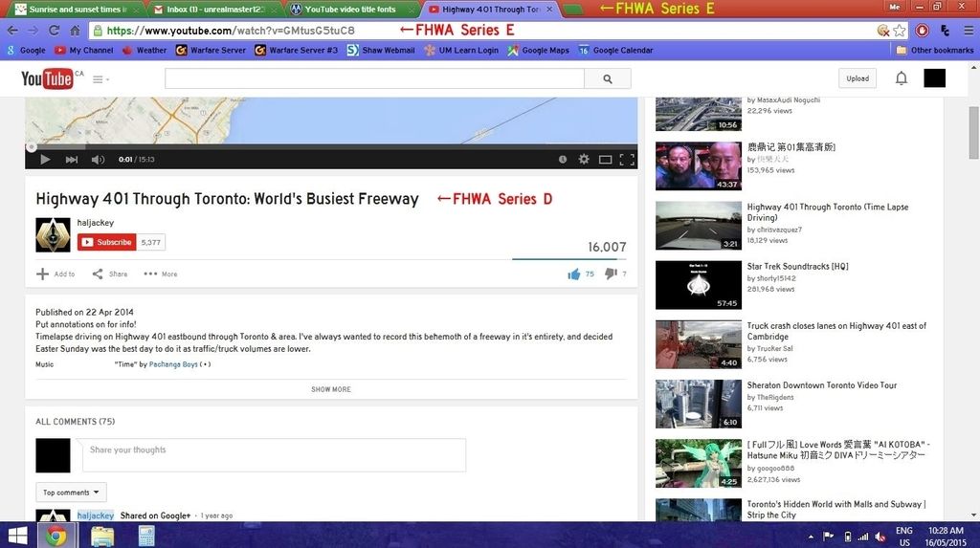Open the UM Learn Login bookmark
This screenshot has width=980, height=548.
461,50
